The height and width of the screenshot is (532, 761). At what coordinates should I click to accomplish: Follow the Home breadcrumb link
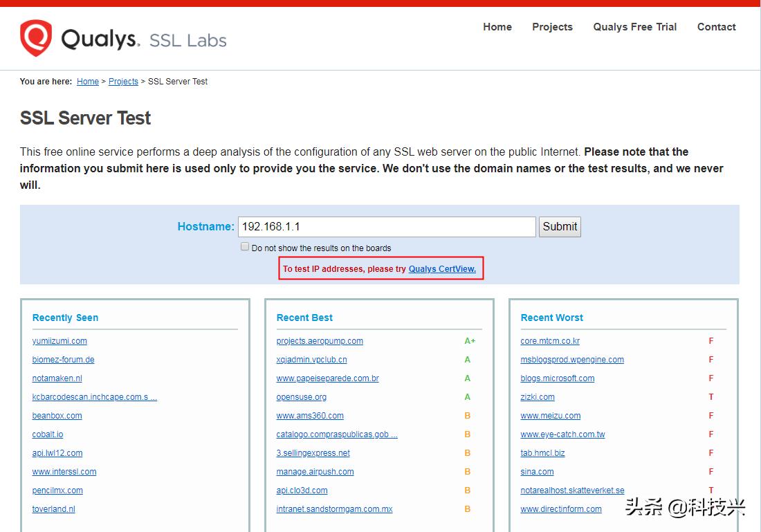(88, 82)
